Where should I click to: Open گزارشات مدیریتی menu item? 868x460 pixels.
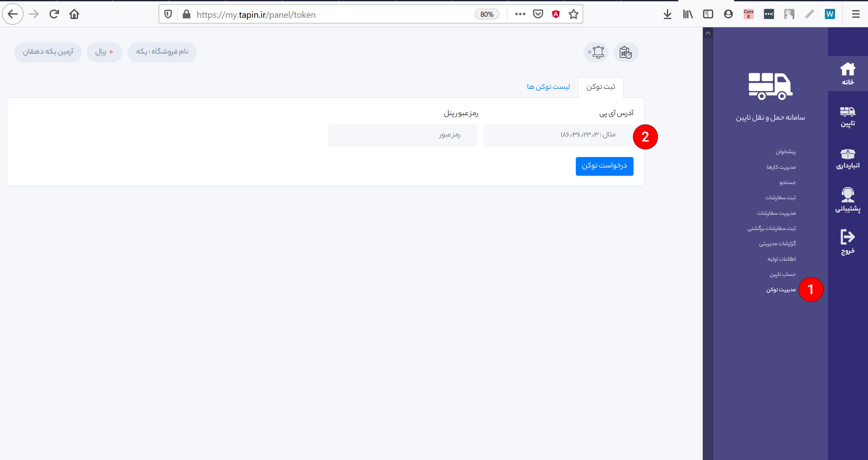(x=777, y=243)
